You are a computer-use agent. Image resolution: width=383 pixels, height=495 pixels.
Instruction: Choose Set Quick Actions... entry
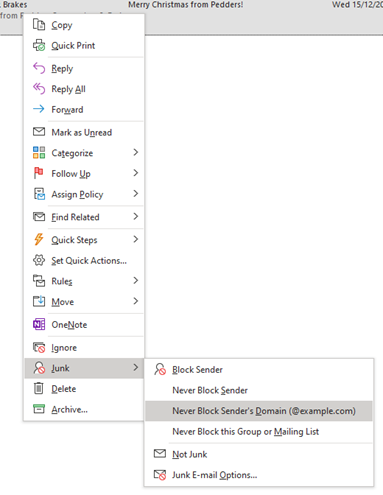[84, 260]
